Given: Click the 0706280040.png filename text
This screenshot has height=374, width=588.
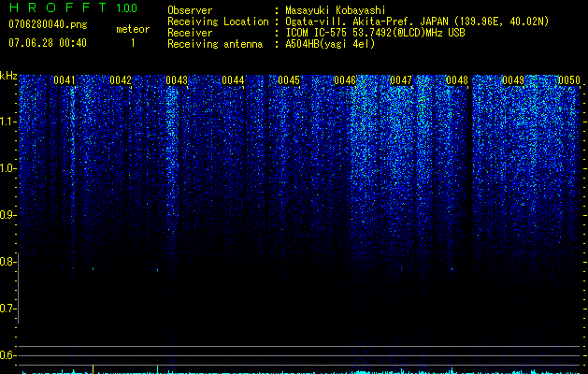Looking at the screenshot, I should point(48,24).
